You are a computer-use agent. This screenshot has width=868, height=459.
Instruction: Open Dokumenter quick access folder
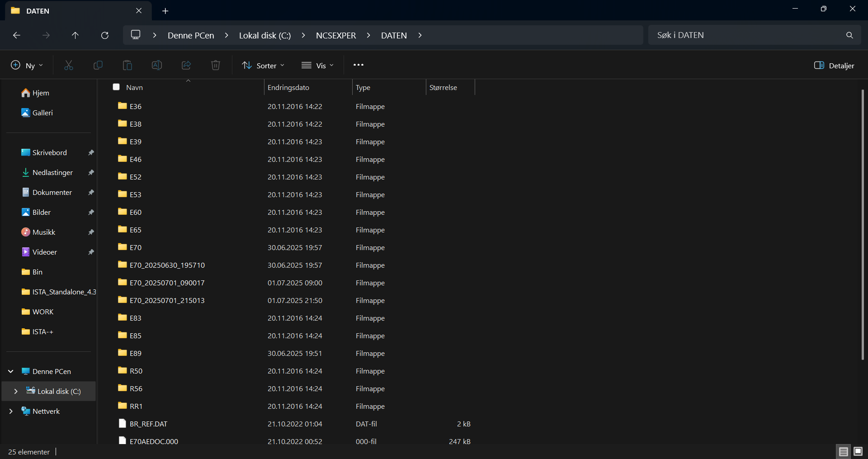pos(47,192)
